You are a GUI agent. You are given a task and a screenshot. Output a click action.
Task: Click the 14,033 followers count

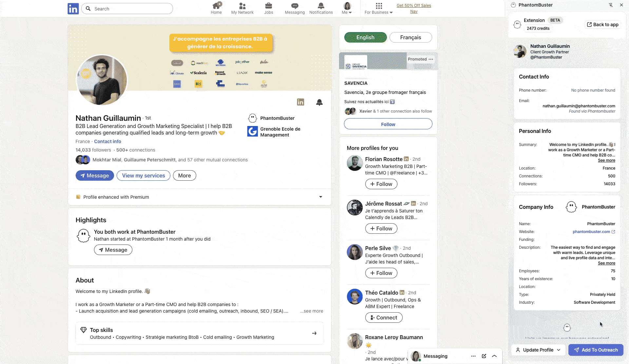[x=93, y=150]
